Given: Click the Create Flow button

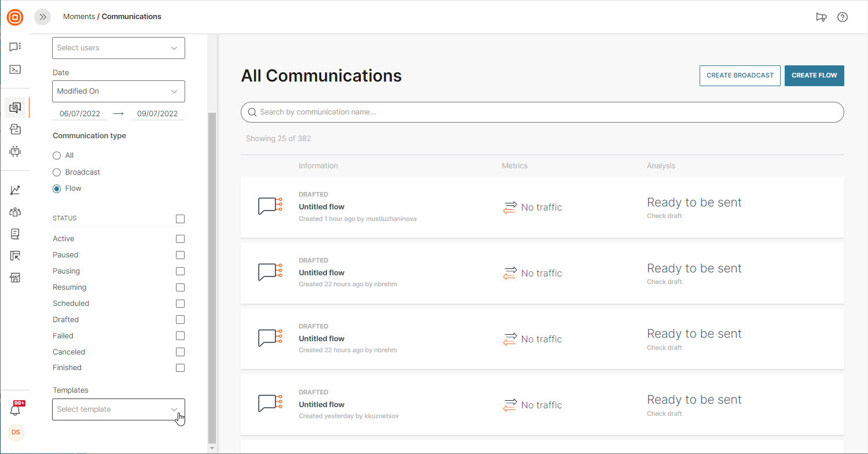Looking at the screenshot, I should (814, 76).
